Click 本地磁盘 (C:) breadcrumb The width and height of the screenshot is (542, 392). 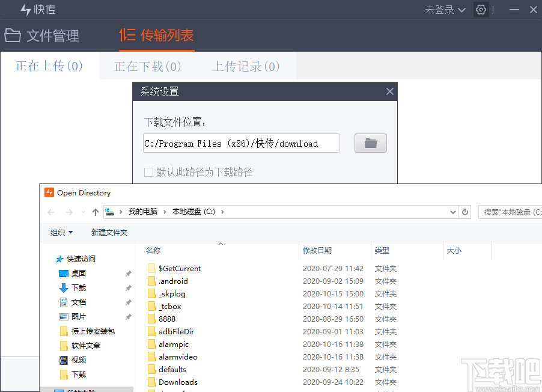click(x=193, y=212)
